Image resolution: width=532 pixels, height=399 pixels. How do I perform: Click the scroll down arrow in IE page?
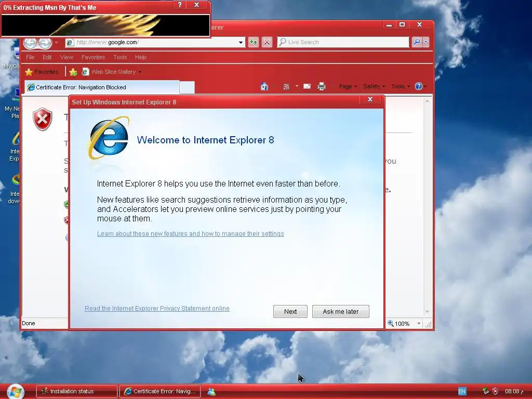[x=427, y=312]
